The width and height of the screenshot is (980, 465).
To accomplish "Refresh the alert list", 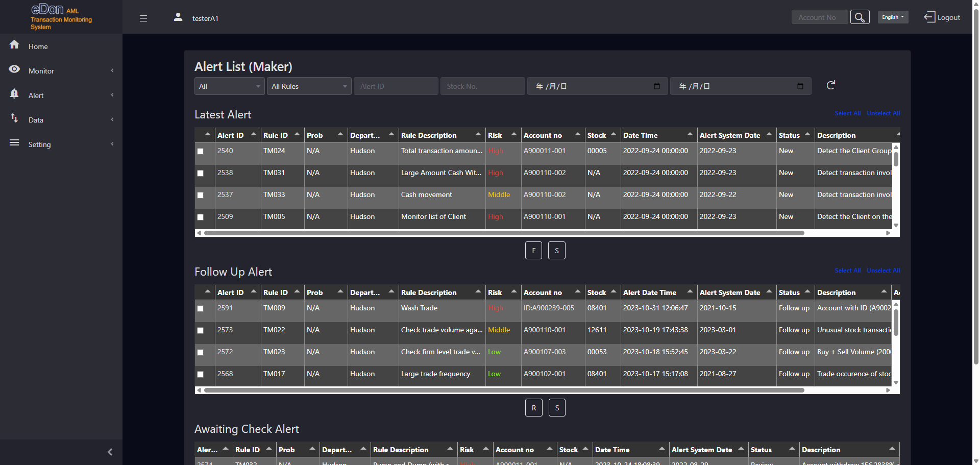I will click(x=831, y=85).
